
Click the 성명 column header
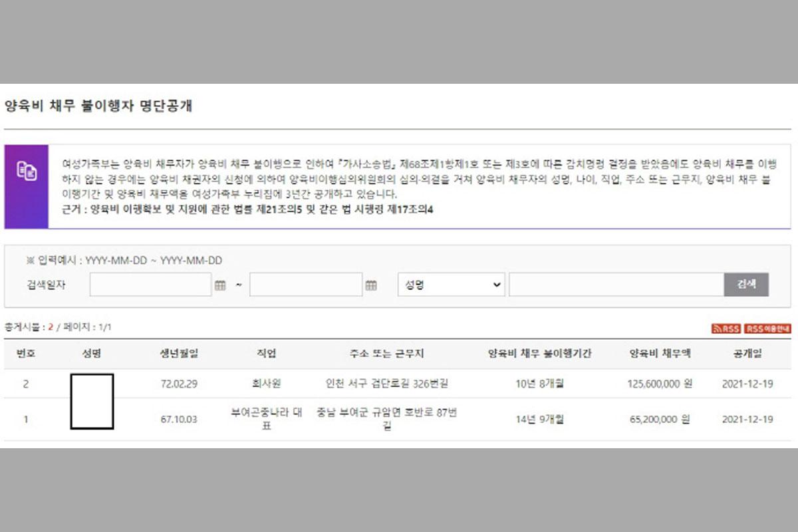click(91, 354)
